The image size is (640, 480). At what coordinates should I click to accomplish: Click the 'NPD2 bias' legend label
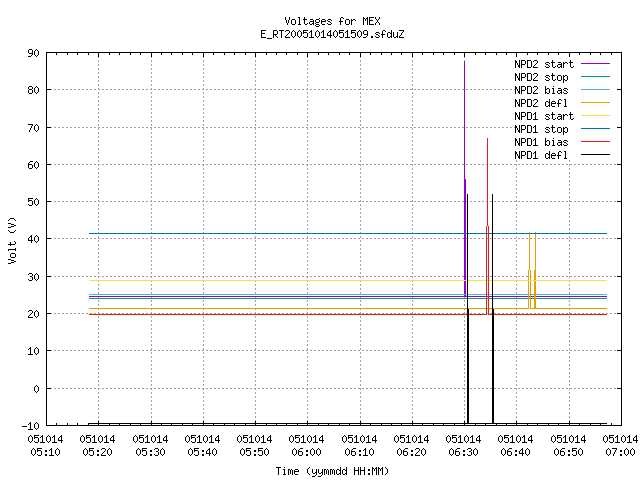(x=541, y=90)
